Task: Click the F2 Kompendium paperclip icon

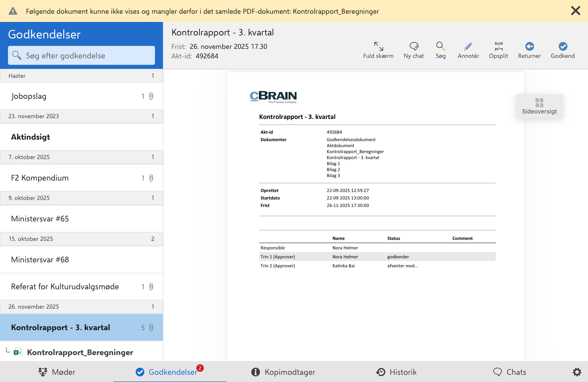Action: tap(151, 178)
